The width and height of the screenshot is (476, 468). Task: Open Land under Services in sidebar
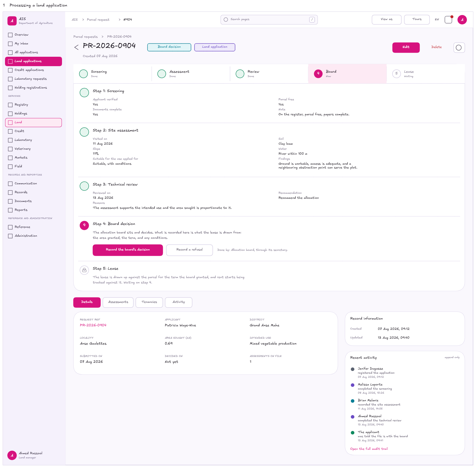(x=33, y=123)
